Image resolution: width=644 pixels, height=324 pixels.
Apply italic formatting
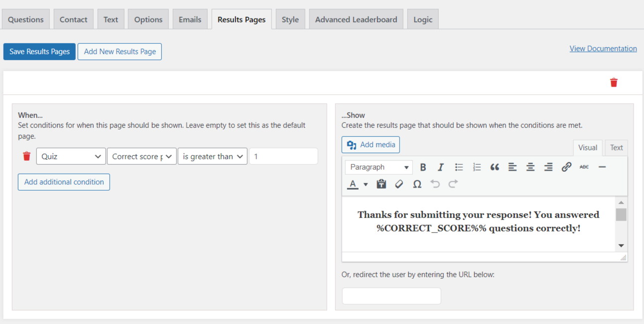441,167
